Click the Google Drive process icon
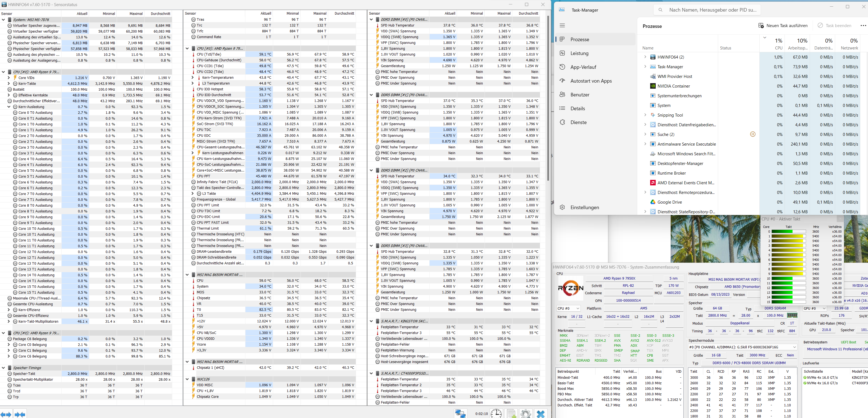The width and height of the screenshot is (868, 418). (653, 202)
